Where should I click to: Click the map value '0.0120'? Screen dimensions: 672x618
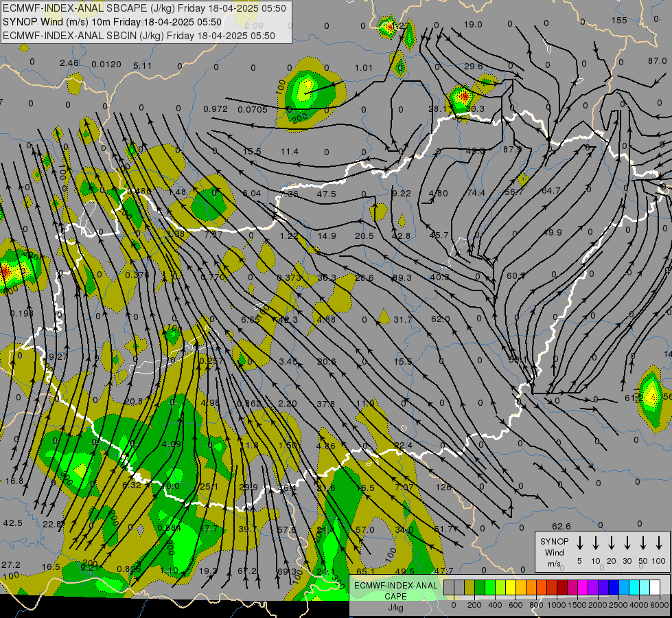106,65
